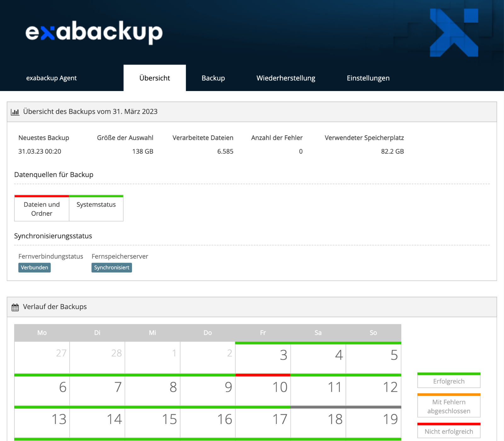Click the 6.585 processed files value
Viewport: 504px width, 441px height.
[225, 152]
